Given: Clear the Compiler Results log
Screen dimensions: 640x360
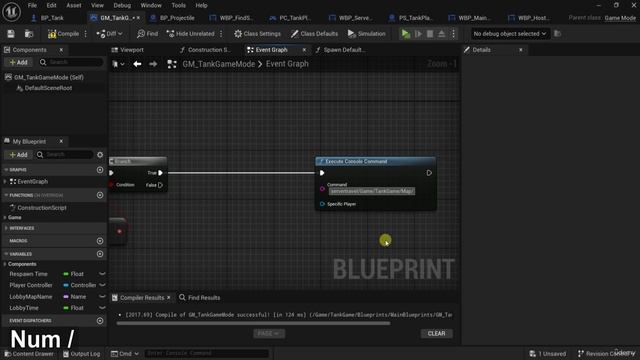Looking at the screenshot, I should 436,334.
